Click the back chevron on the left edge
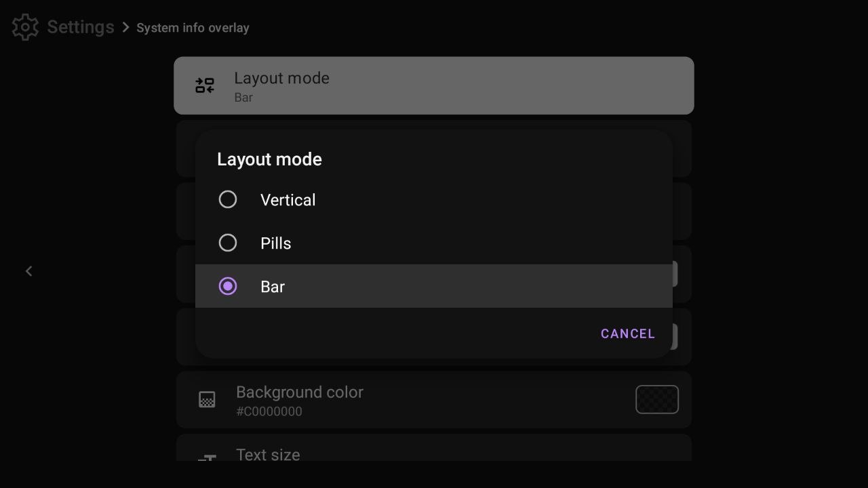This screenshot has width=868, height=488. click(28, 271)
